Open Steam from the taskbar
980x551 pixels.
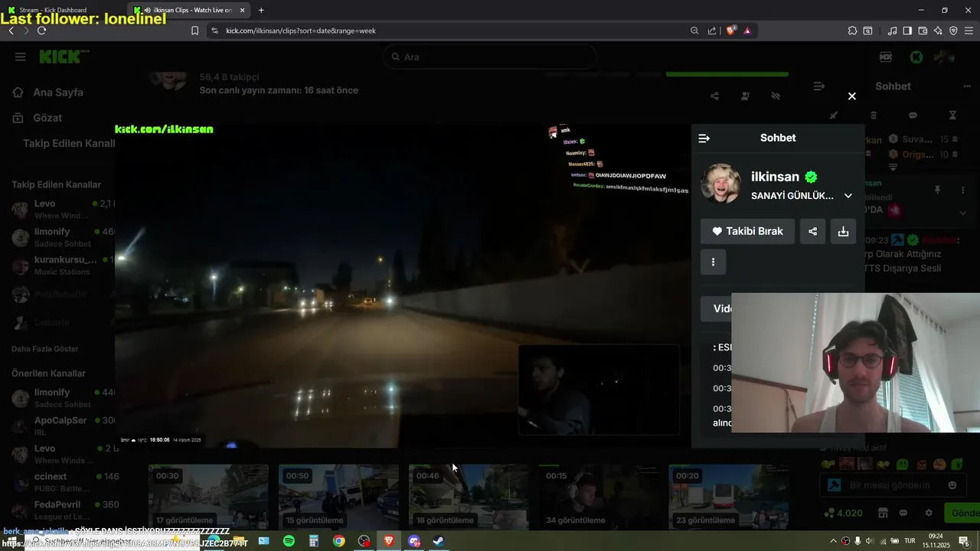point(439,541)
